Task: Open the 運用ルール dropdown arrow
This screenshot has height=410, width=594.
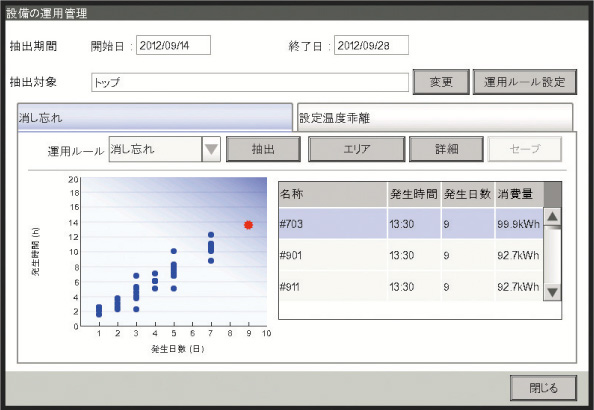Action: pyautogui.click(x=211, y=149)
